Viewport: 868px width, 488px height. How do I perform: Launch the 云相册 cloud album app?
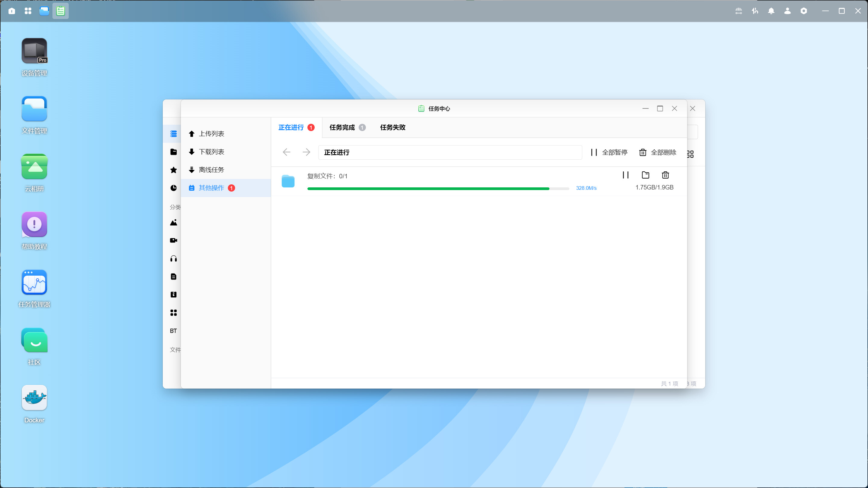(34, 167)
